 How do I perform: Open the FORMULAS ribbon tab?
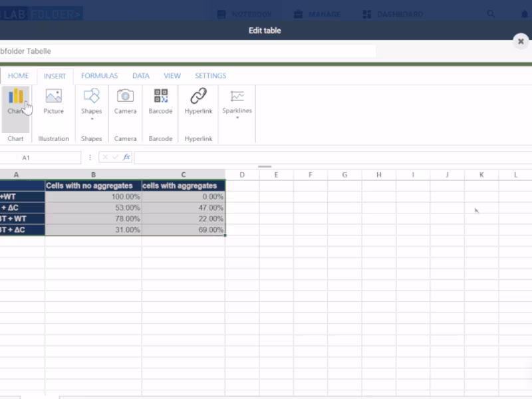point(99,76)
